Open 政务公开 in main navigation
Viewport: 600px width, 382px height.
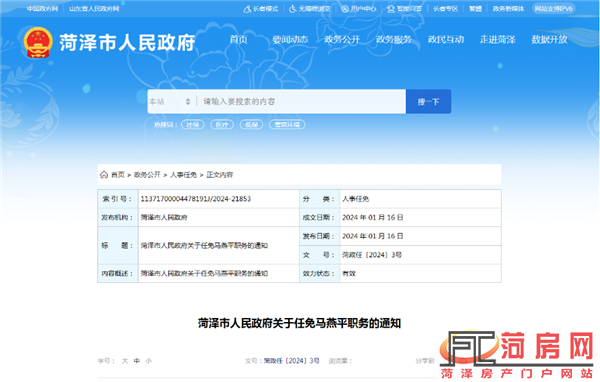(x=342, y=39)
